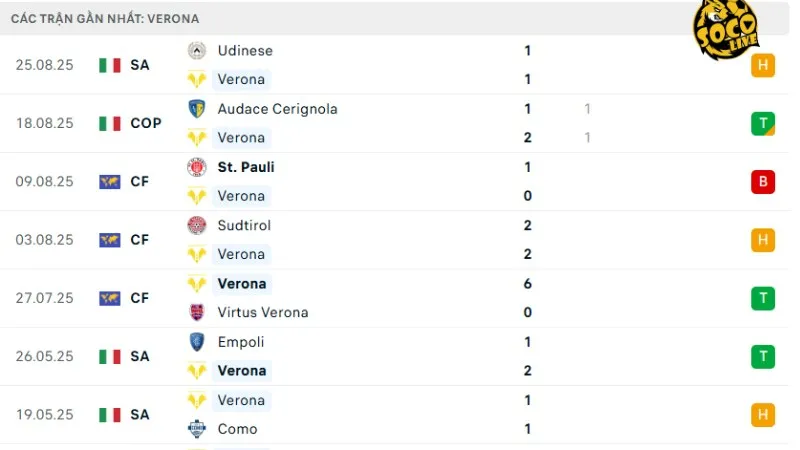Image resolution: width=800 pixels, height=450 pixels.
Task: Click the Verona score 6 on 27.07.25
Action: pyautogui.click(x=527, y=284)
